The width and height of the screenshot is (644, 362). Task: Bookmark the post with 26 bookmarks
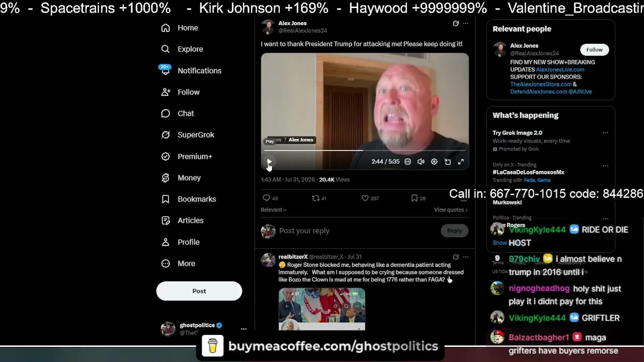point(414,198)
